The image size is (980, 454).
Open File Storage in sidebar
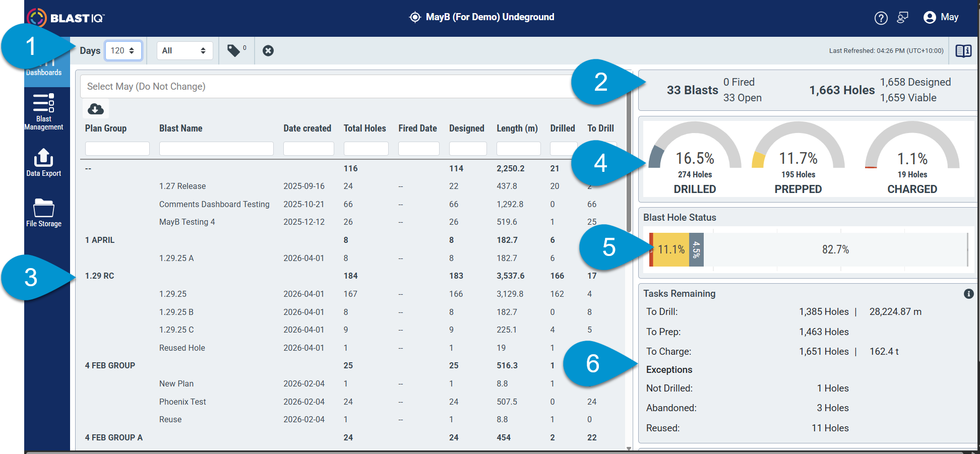point(44,213)
